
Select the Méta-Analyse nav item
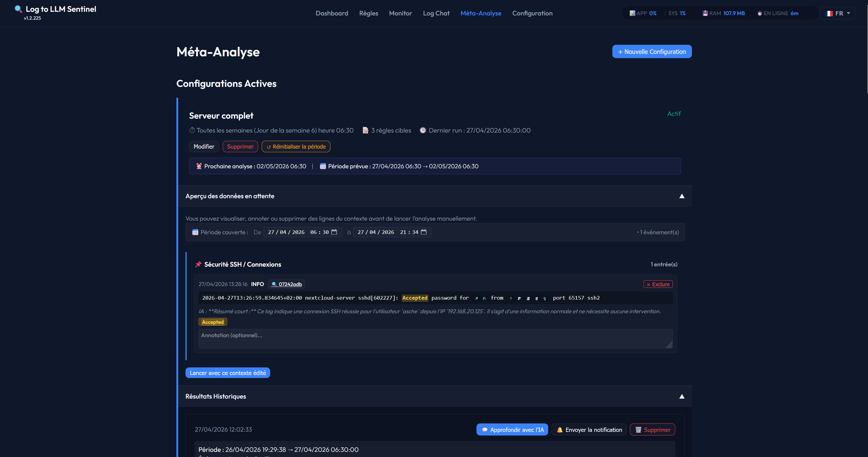click(x=481, y=13)
